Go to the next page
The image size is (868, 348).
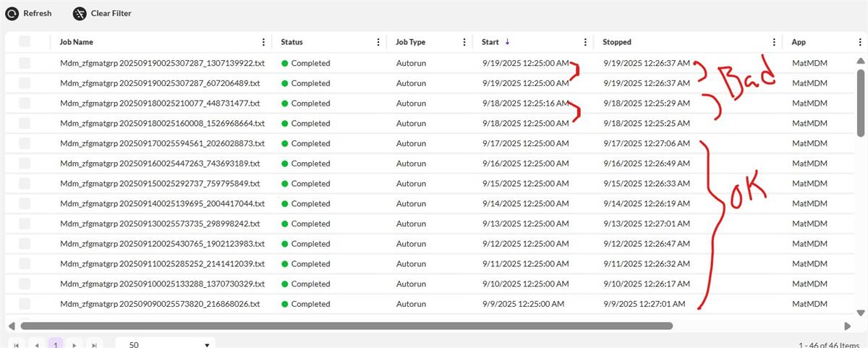pos(75,345)
